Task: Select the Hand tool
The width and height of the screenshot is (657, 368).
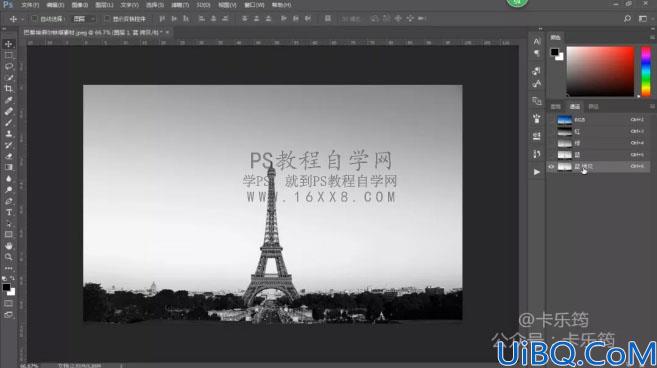Action: (x=8, y=246)
